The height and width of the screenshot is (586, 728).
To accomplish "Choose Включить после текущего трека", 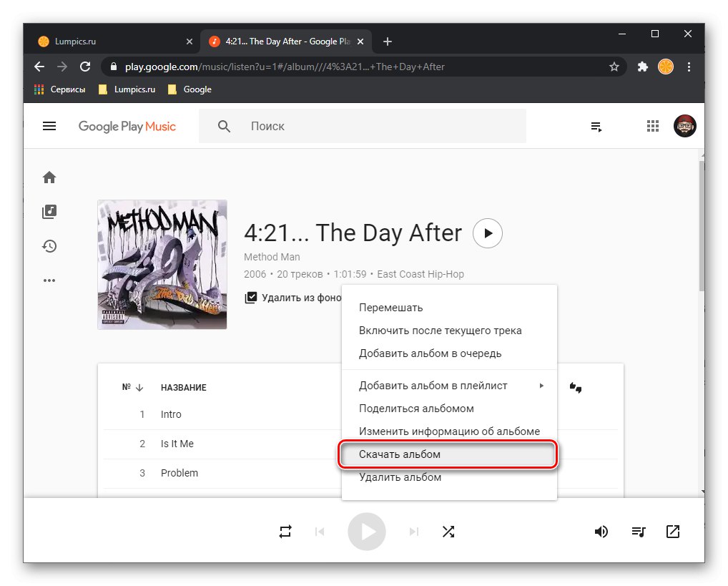I will tap(449, 331).
